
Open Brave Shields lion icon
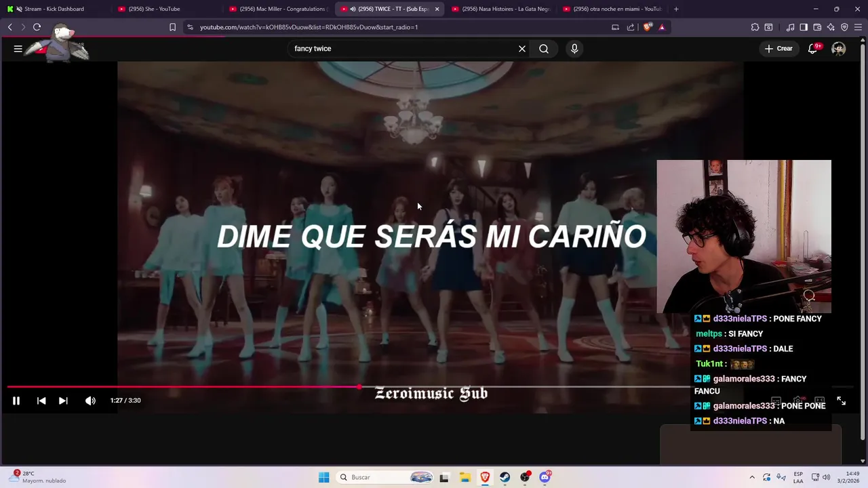[647, 27]
